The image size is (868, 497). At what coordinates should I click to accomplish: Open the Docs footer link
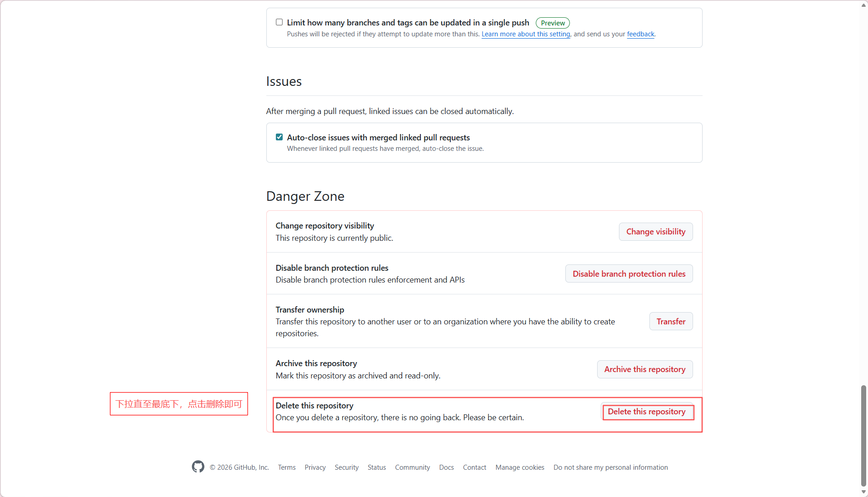[x=446, y=467]
